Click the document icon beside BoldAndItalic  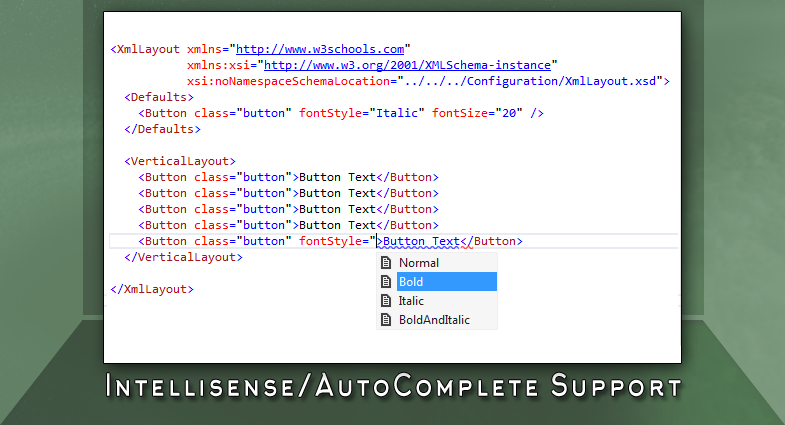click(386, 319)
